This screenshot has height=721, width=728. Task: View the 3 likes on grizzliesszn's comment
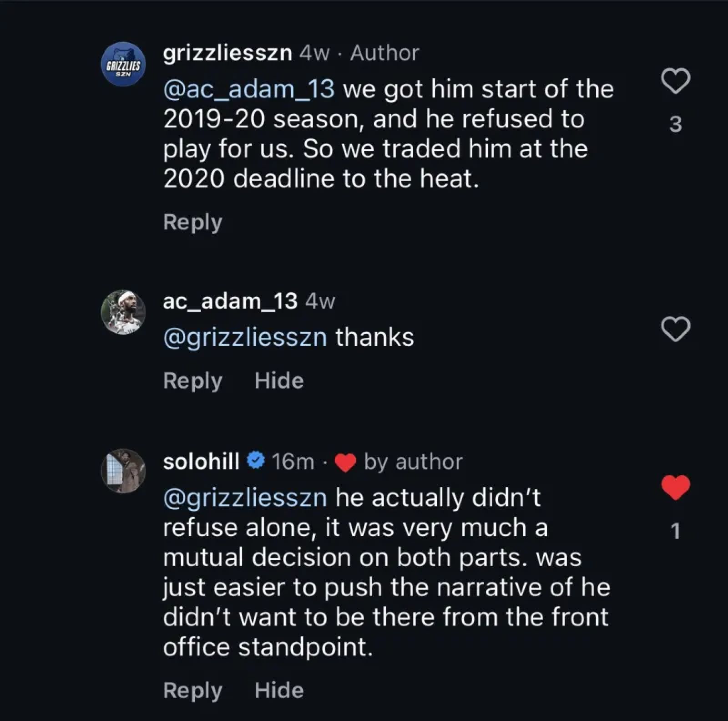[x=676, y=124]
